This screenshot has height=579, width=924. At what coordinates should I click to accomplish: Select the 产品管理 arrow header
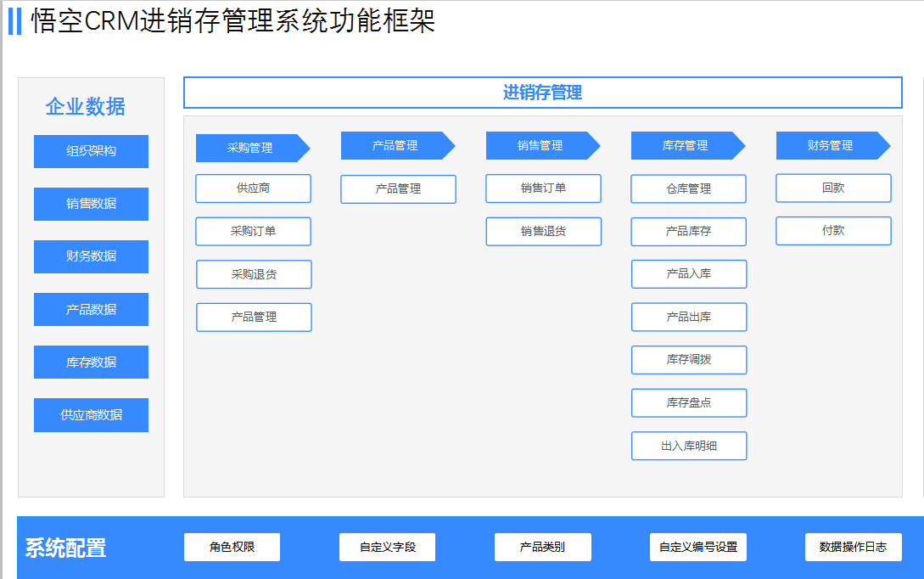[398, 146]
